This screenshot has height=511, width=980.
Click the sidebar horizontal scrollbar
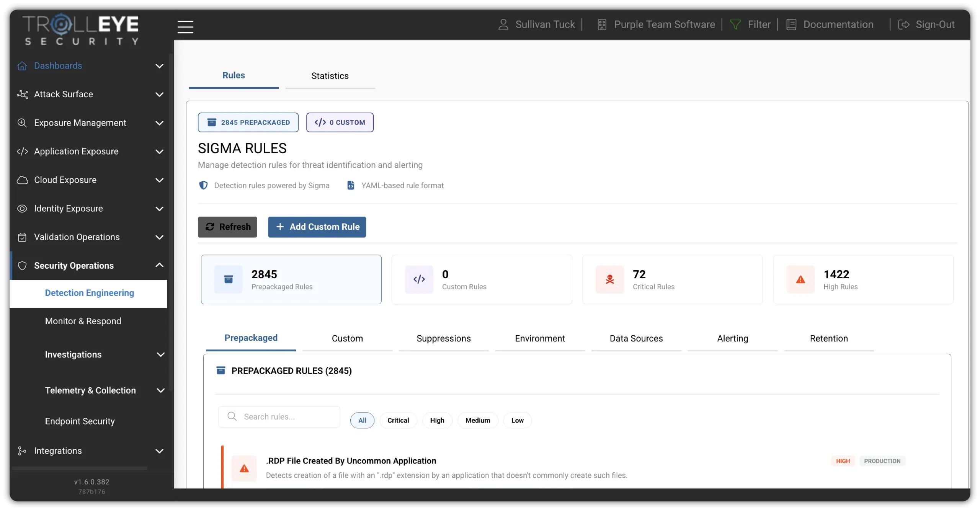click(x=80, y=468)
